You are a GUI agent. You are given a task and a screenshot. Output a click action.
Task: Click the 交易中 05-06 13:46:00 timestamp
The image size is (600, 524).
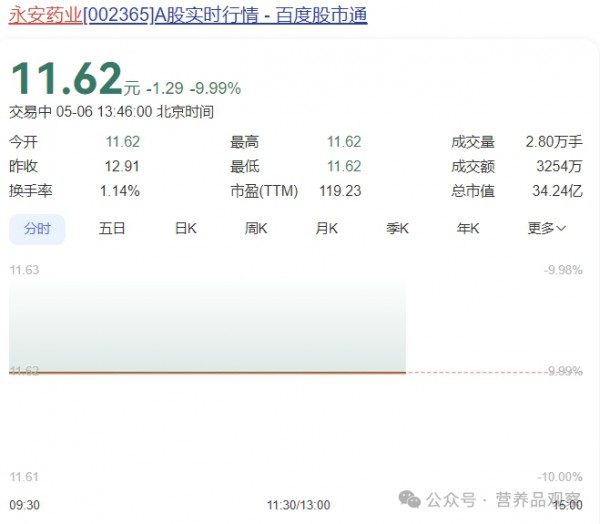[111, 112]
